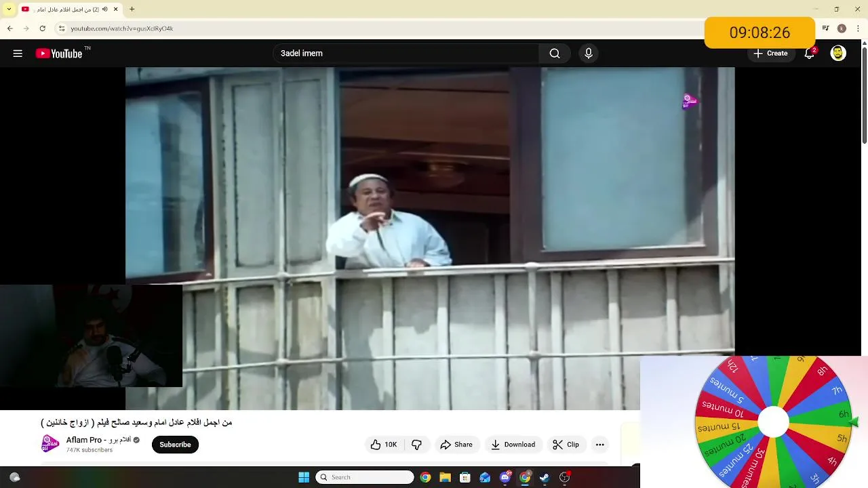The image size is (868, 488).
Task: Open the Windows Start menu
Action: [304, 477]
